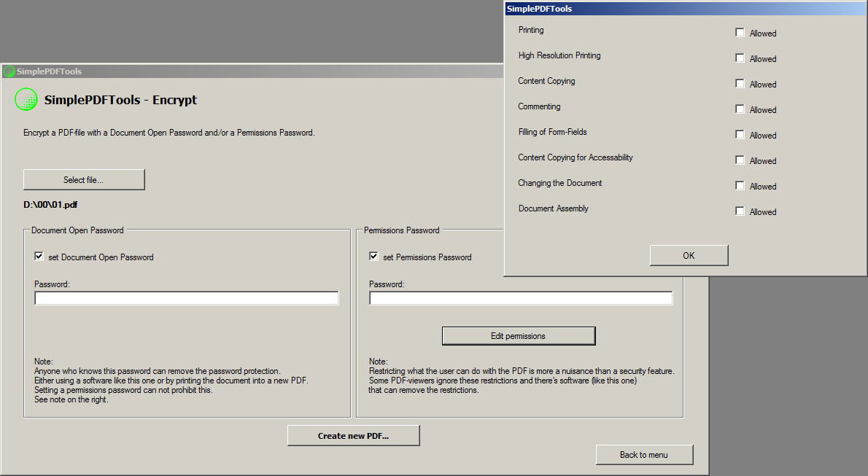
Task: Click the Printing label in permissions dialog
Action: 531,30
